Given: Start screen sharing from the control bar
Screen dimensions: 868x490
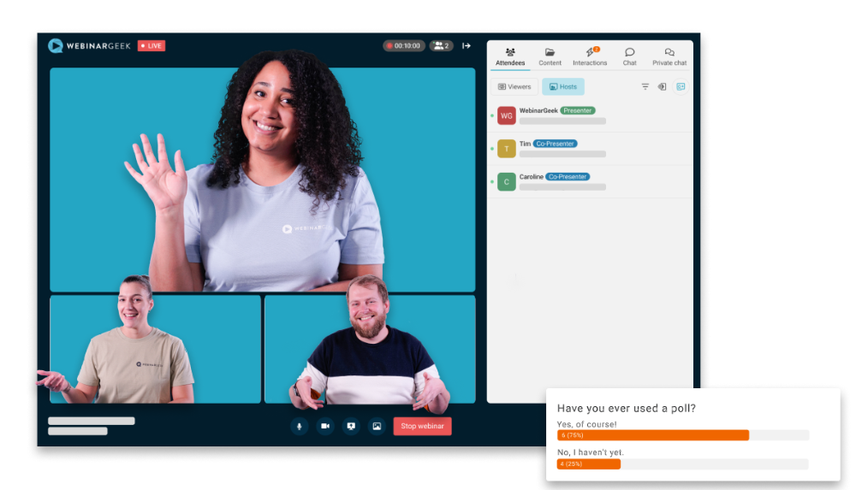Looking at the screenshot, I should [351, 426].
